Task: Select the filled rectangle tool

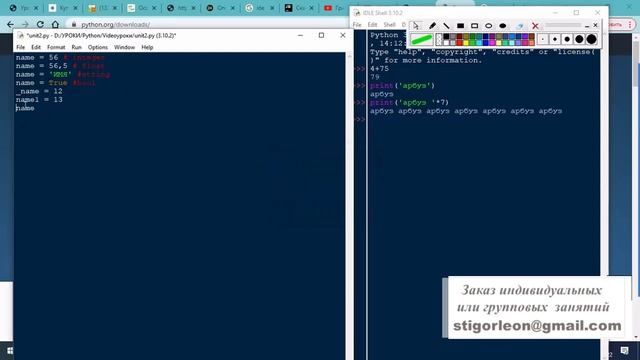Action: tap(460, 26)
